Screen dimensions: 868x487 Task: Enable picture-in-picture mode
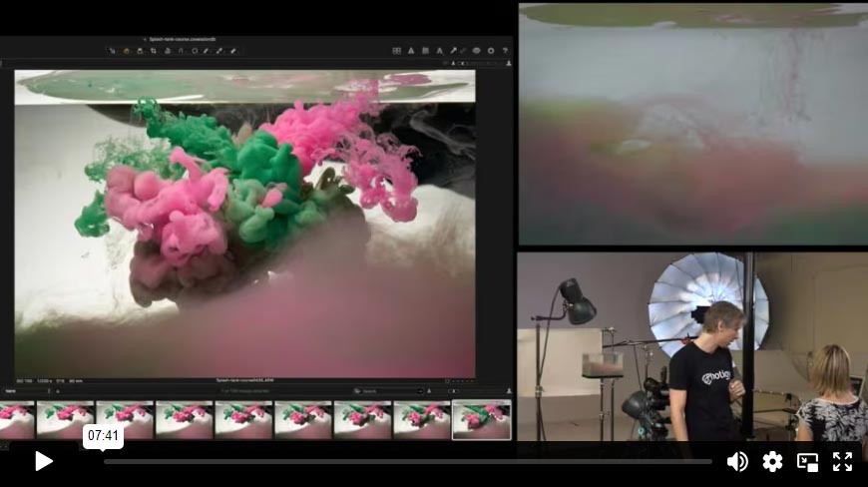click(807, 461)
